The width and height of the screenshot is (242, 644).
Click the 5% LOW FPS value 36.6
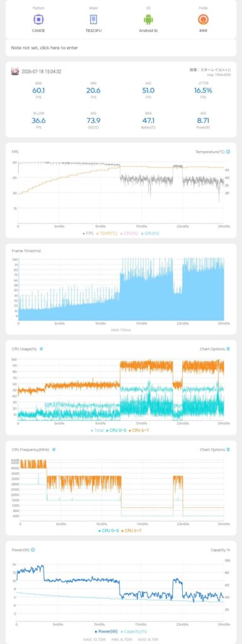coord(38,120)
